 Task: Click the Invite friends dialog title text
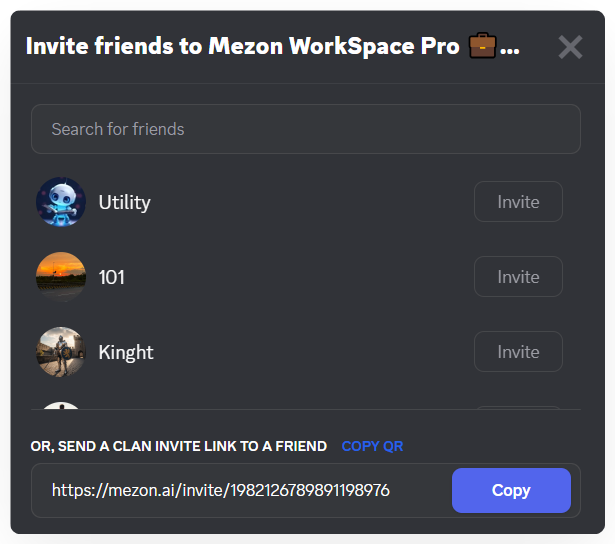pos(240,47)
